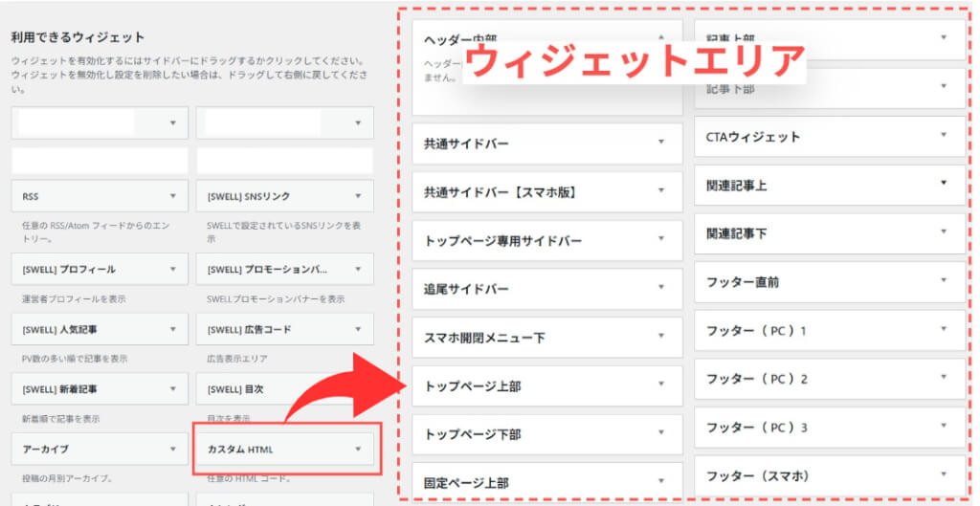Open the フッター直前 widget area
Image resolution: width=980 pixels, height=506 pixels.
pos(829,281)
